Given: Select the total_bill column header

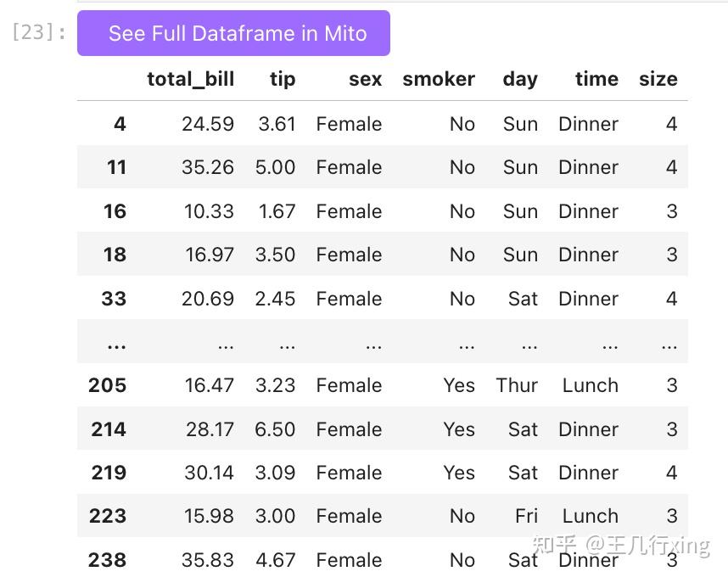Looking at the screenshot, I should [x=191, y=79].
